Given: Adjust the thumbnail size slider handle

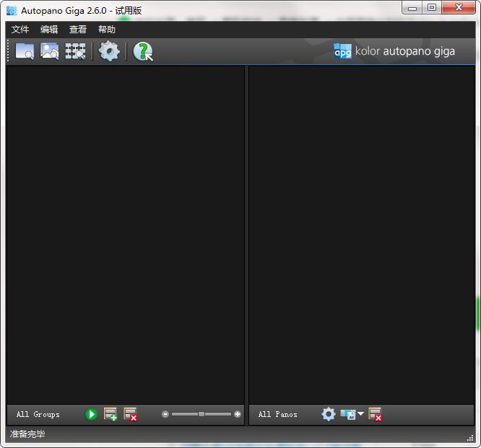Looking at the screenshot, I should coord(201,414).
